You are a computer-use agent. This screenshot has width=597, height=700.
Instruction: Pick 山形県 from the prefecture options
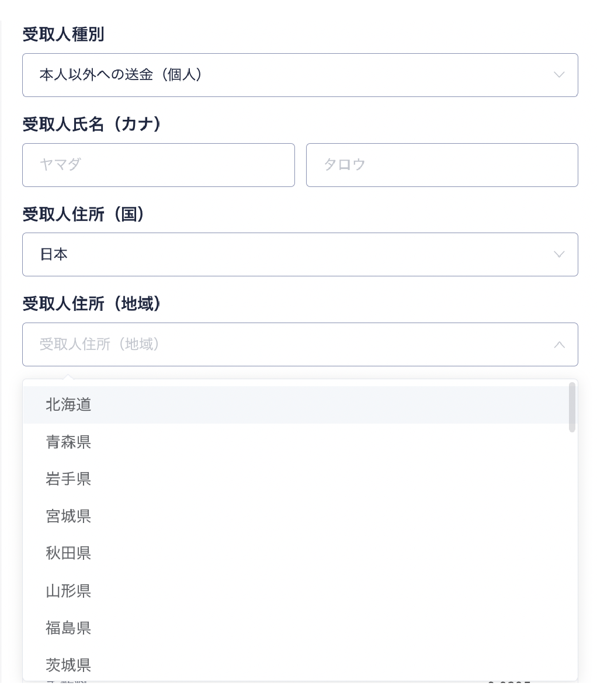(69, 591)
